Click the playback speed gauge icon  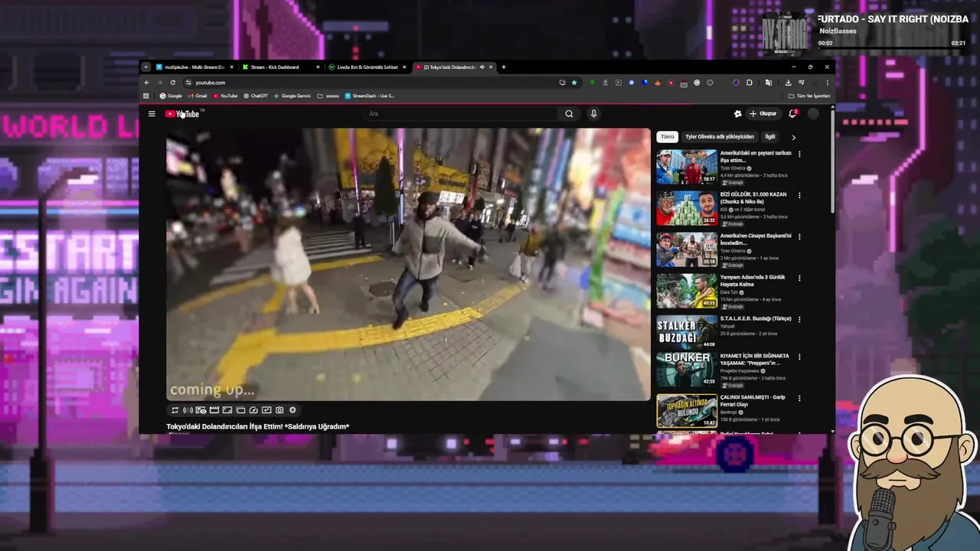(253, 410)
